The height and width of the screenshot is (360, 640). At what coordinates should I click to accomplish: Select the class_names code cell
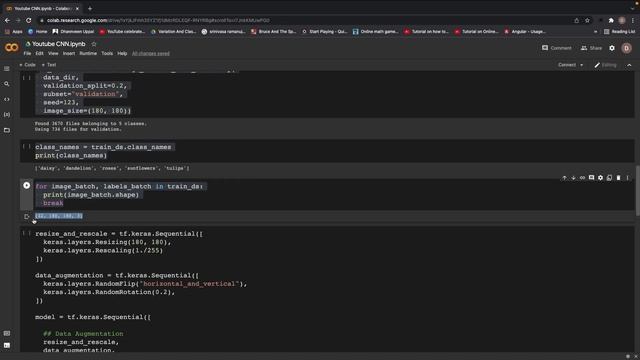click(x=327, y=151)
